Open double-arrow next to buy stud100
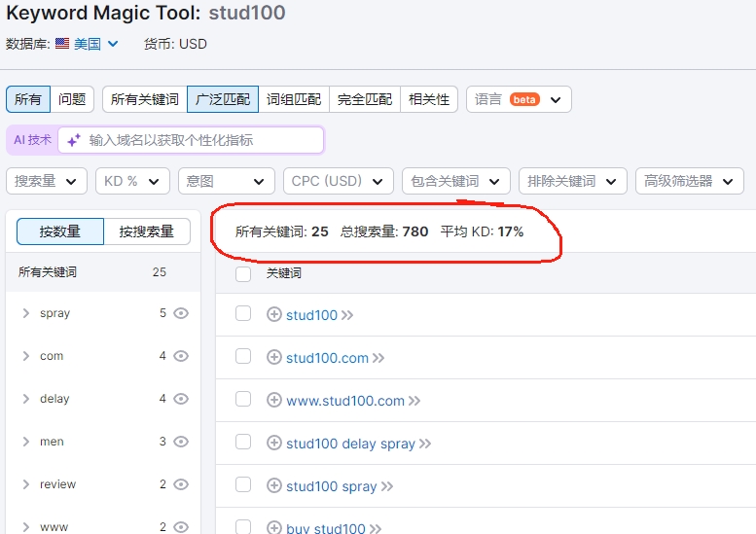Image resolution: width=756 pixels, height=534 pixels. pyautogui.click(x=376, y=529)
